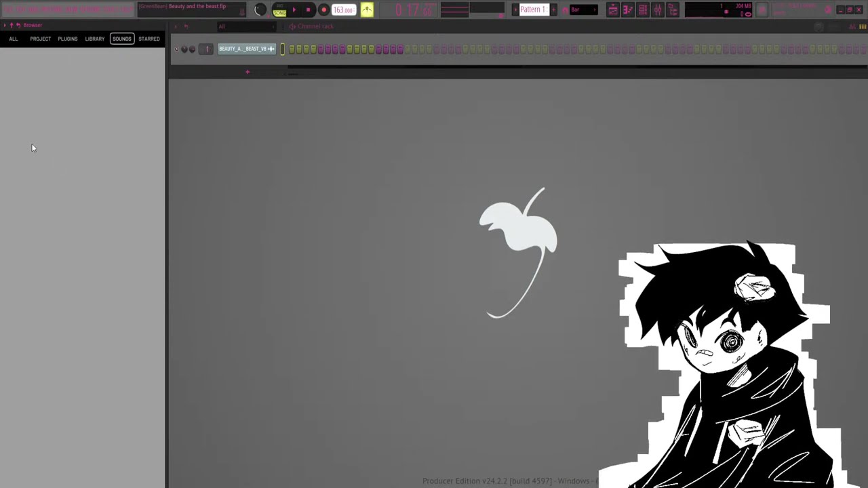Open the Bar snap dropdown

[583, 9]
